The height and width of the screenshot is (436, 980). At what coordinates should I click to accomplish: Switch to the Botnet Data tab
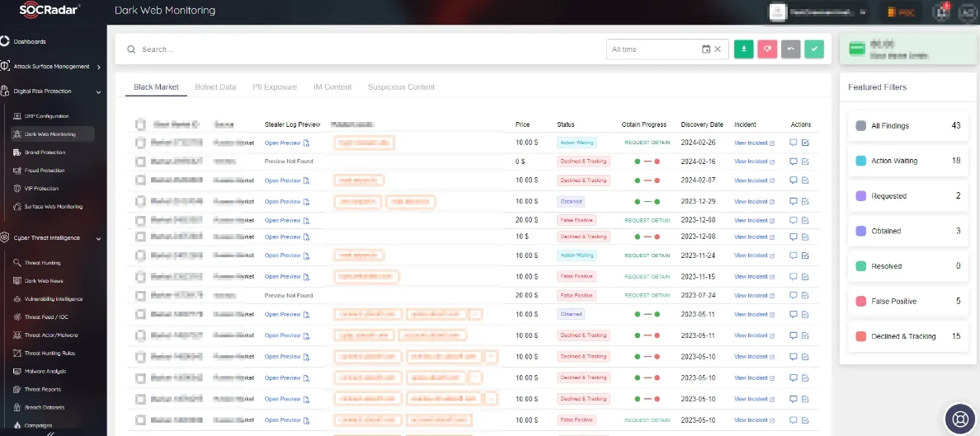(215, 87)
